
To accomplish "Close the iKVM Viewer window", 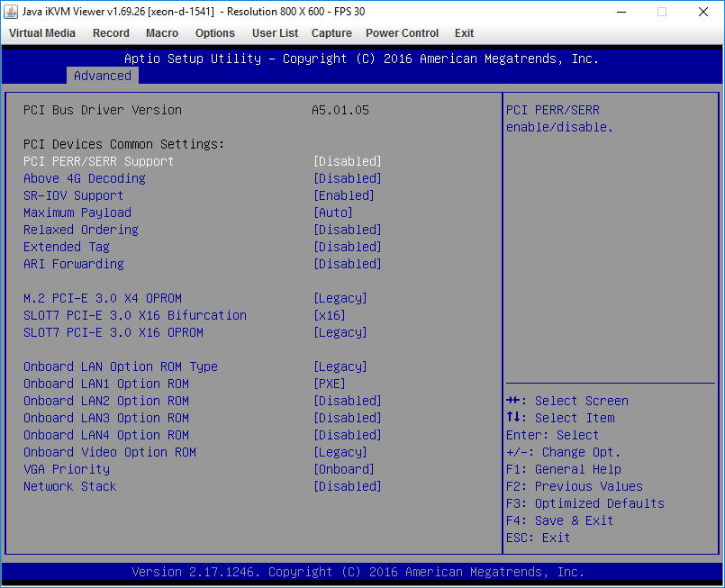I will [x=703, y=12].
